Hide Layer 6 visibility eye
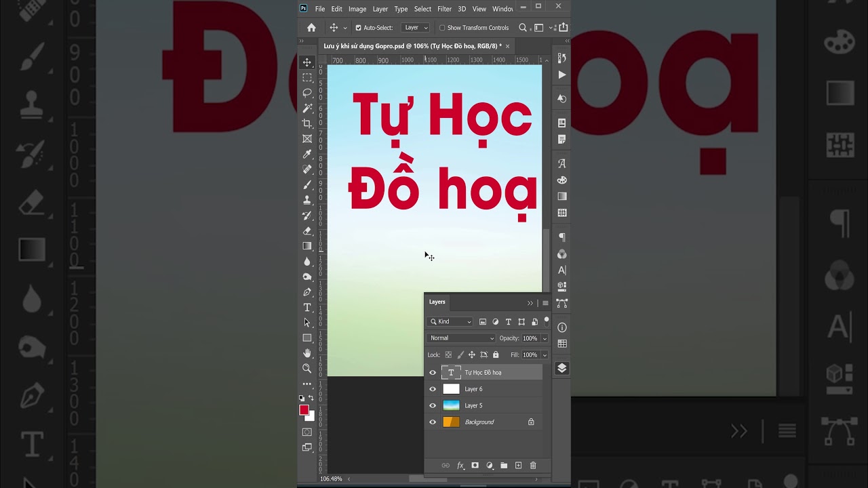Image resolution: width=868 pixels, height=488 pixels. [433, 389]
